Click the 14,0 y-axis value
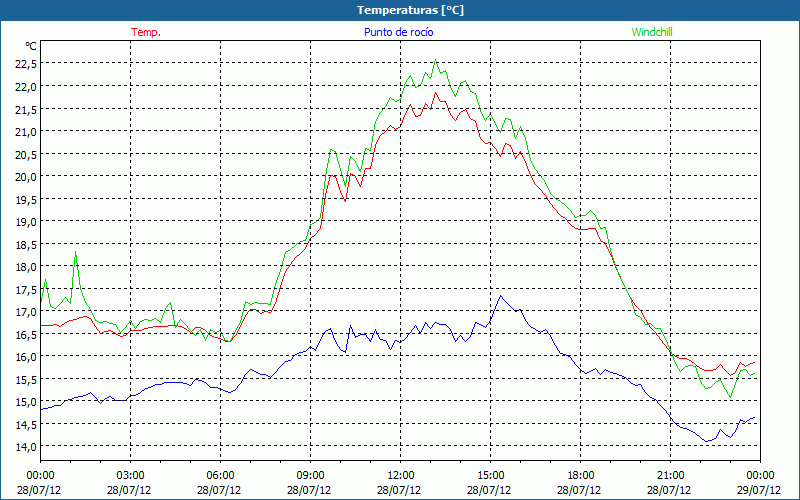Screen dimensions: 800x500 (x=27, y=446)
